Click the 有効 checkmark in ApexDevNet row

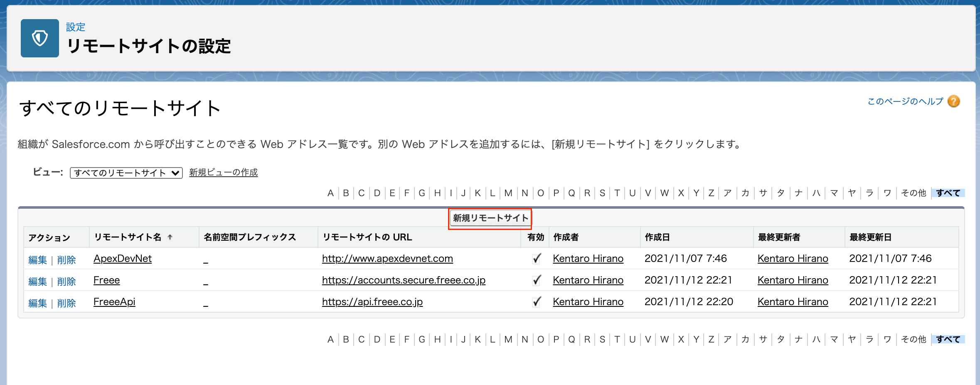[537, 259]
